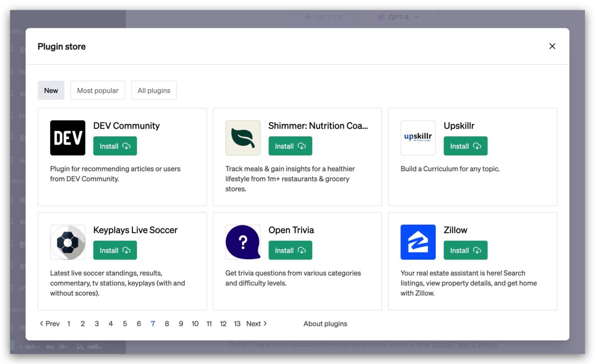Viewport: 595px width, 364px height.
Task: Click the Plugin store heading
Action: 61,47
